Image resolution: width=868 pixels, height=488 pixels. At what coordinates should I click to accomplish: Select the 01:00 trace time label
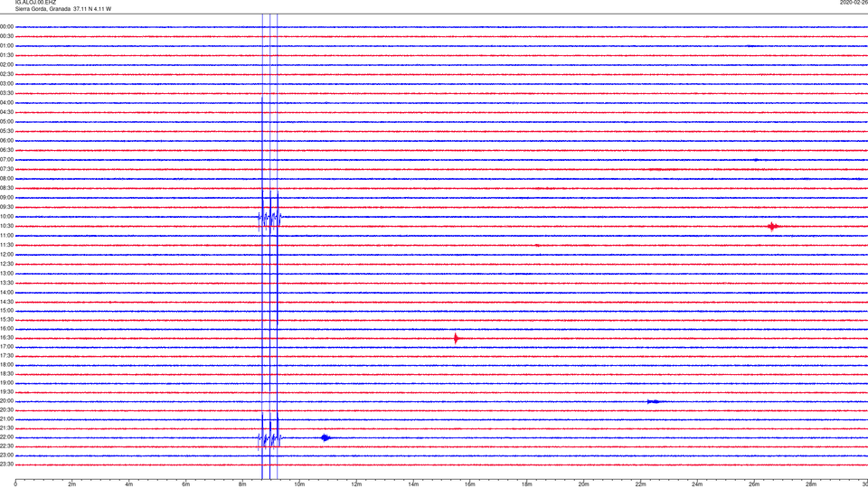[x=6, y=46]
